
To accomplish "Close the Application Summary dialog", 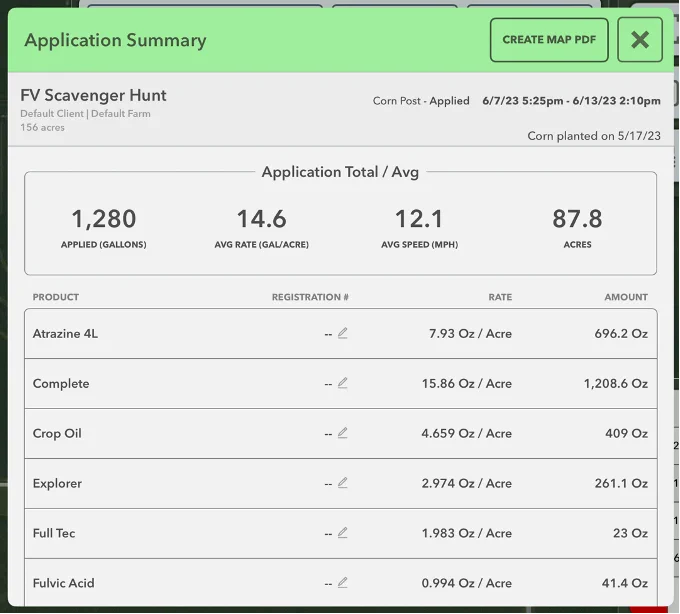I will [x=640, y=40].
